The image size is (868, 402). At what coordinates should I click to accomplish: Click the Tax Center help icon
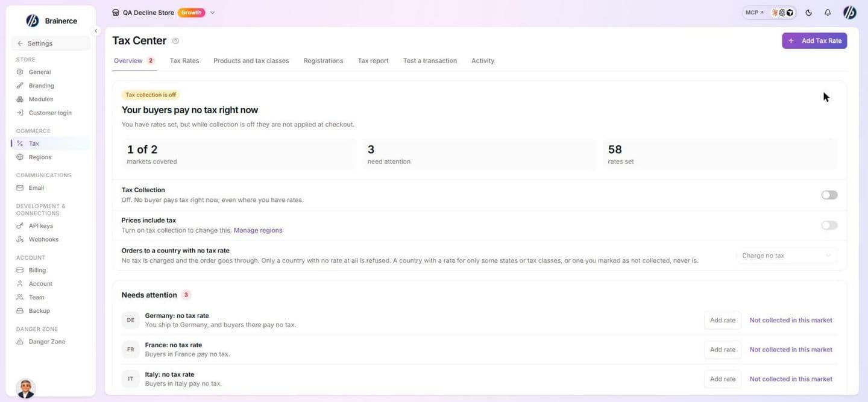[175, 41]
